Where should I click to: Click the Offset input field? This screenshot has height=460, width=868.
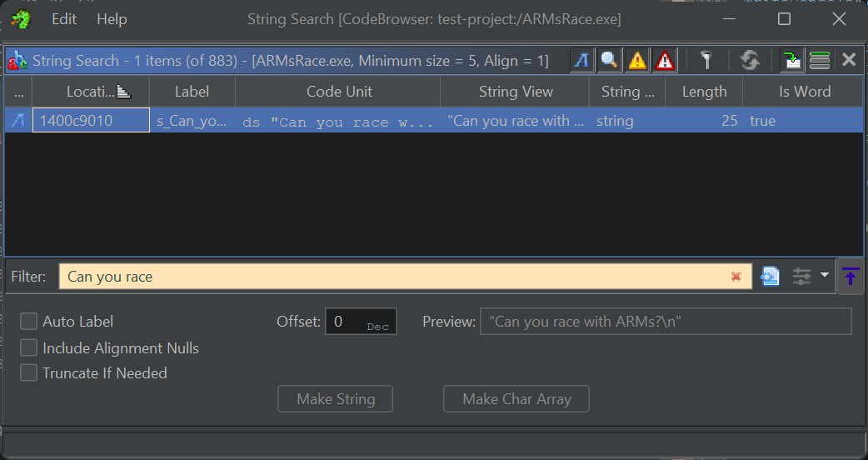[x=360, y=322]
